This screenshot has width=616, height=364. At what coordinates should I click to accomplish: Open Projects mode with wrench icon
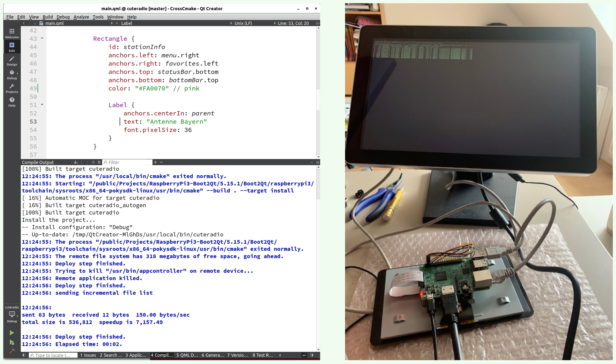pos(12,88)
